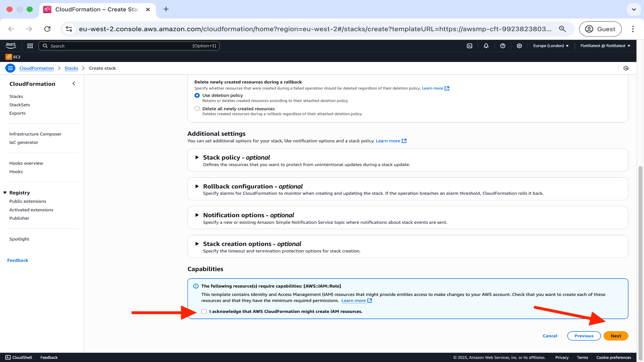Viewport: 644px width, 362px height.
Task: Click the AWS logo home icon
Action: coord(11,46)
